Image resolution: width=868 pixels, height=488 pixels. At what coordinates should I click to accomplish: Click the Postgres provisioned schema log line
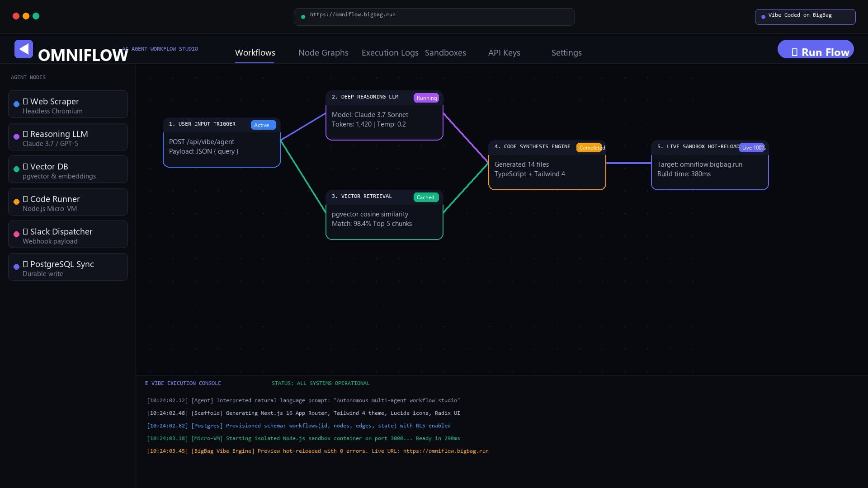point(299,426)
